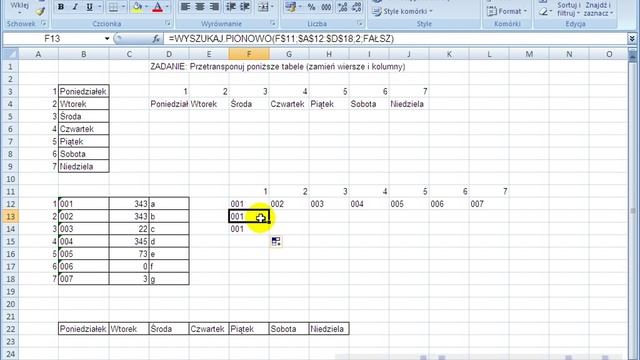This screenshot has height=360, width=640.
Task: Toggle Underline formatting
Action: (x=89, y=7)
